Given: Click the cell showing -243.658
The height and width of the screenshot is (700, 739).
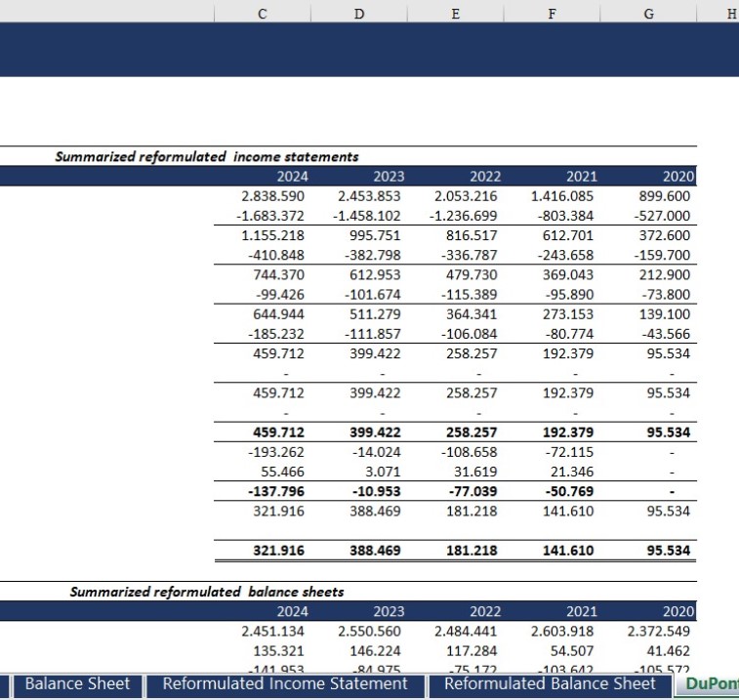Looking at the screenshot, I should click(x=563, y=255).
